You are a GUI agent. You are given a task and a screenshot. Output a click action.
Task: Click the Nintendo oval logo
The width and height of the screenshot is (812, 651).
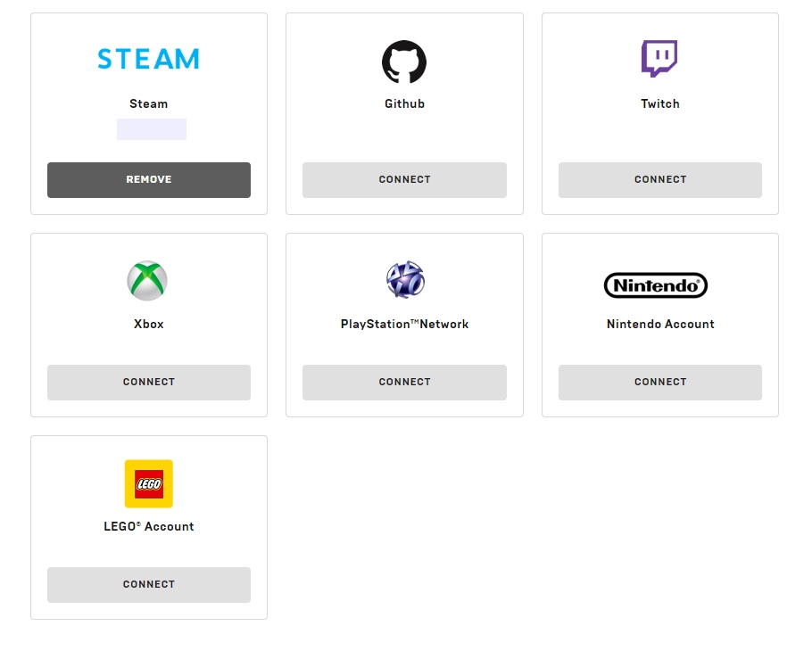(x=656, y=284)
